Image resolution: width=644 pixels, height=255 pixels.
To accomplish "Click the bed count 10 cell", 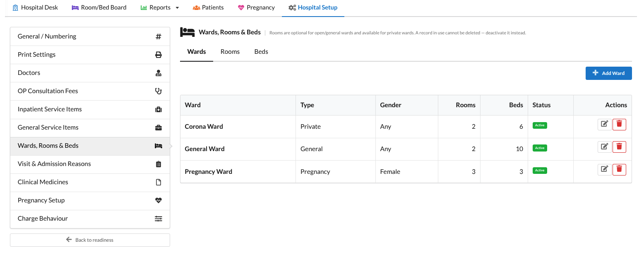I will 504,149.
